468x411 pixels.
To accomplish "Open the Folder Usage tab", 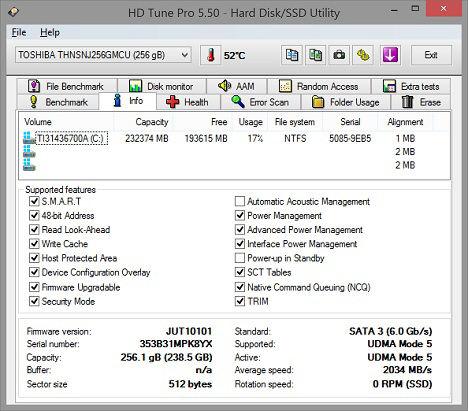I will tap(346, 102).
